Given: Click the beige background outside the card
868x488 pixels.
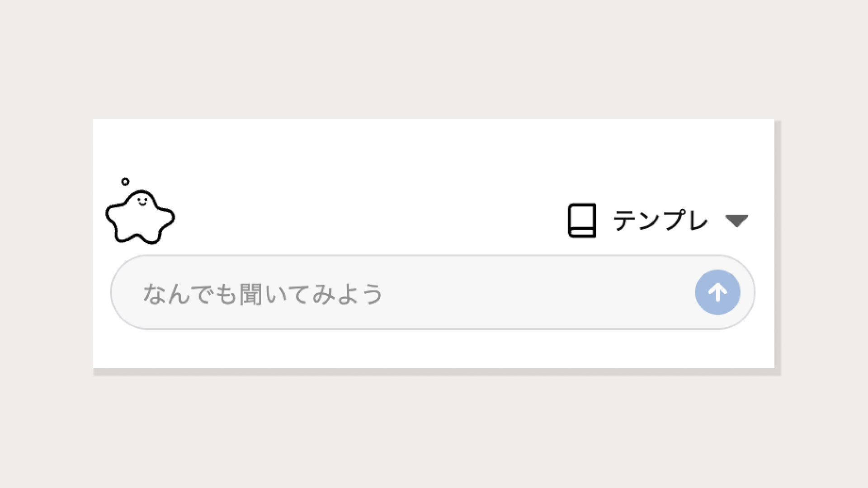Looking at the screenshot, I should tap(434, 59).
